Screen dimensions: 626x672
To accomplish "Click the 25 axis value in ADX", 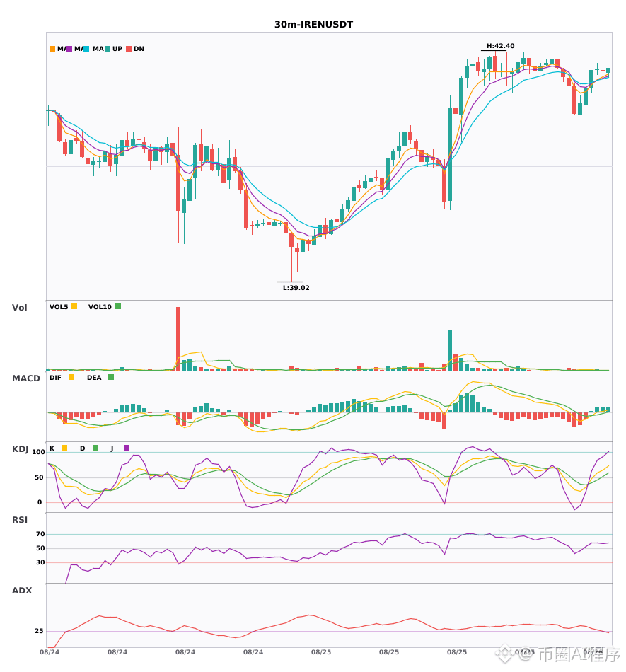I will coord(39,630).
